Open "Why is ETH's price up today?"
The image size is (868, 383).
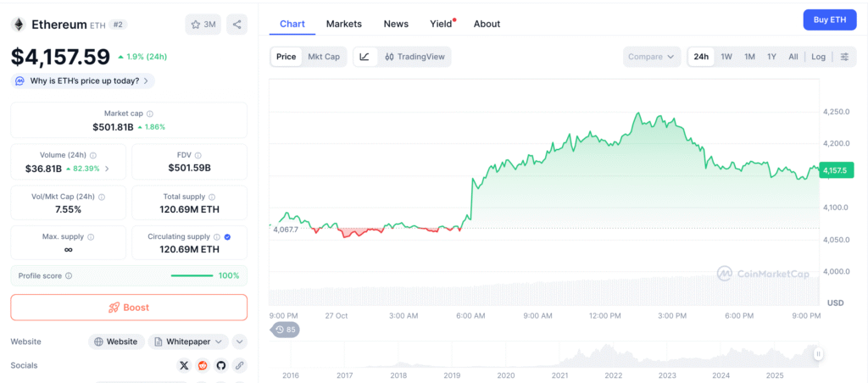click(x=83, y=81)
